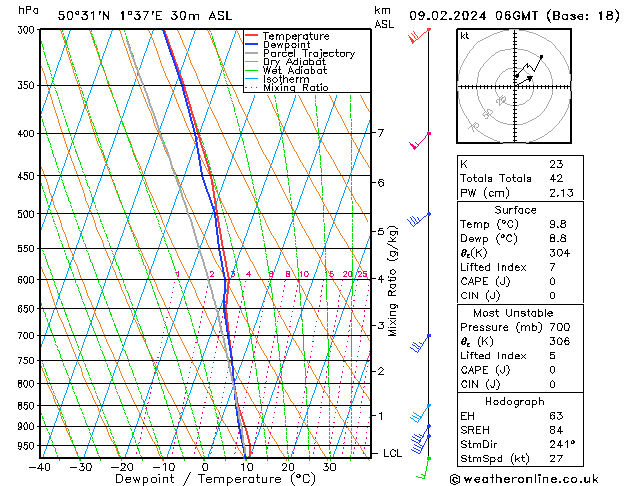
Task: Select the blue wind barb at 500 hPa
Action: [418, 220]
